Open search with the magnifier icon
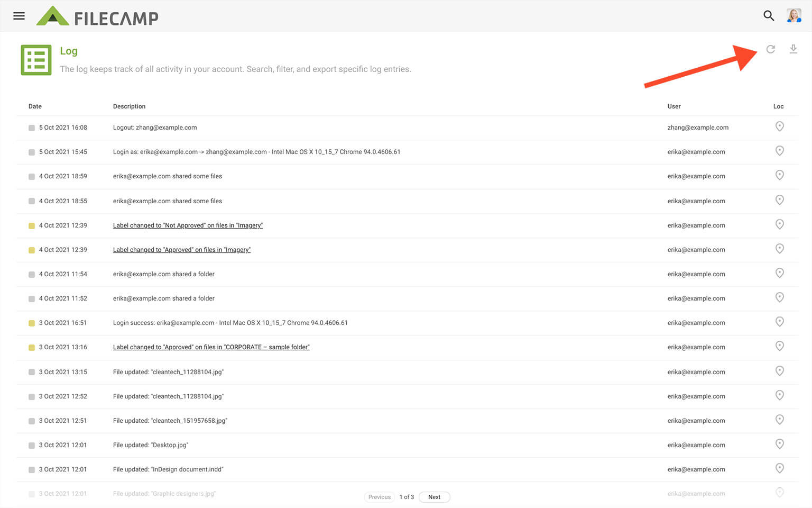This screenshot has height=508, width=812. click(769, 16)
